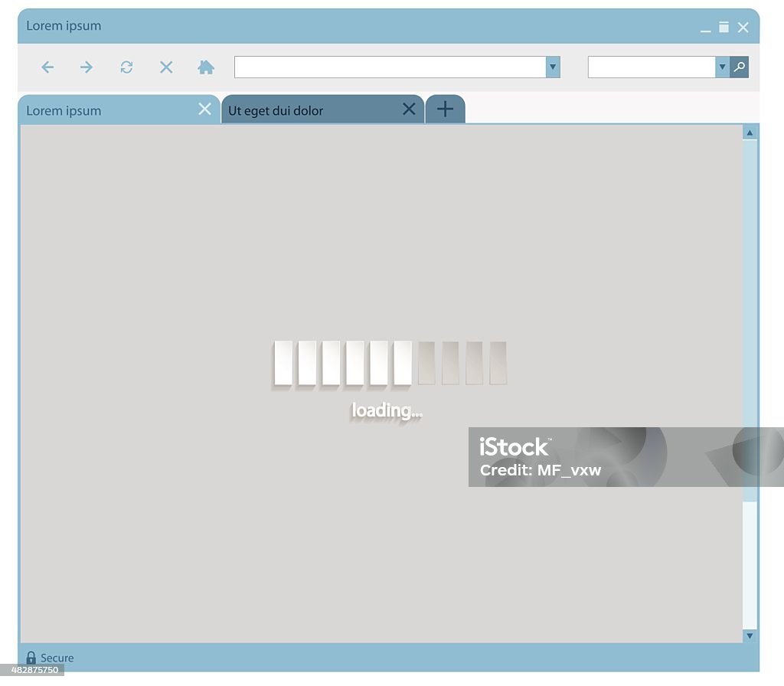Viewport: 784px width, 686px height.
Task: Focus the address bar input field
Action: click(390, 67)
